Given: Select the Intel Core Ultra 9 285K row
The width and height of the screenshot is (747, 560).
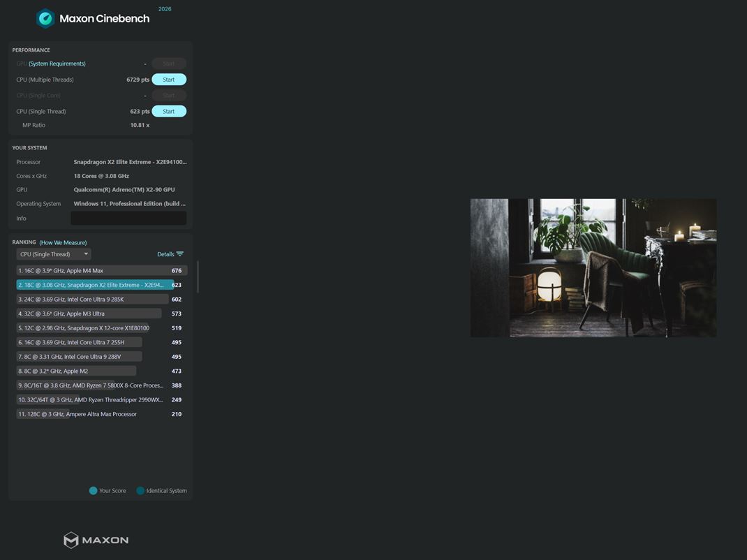Looking at the screenshot, I should tap(101, 300).
